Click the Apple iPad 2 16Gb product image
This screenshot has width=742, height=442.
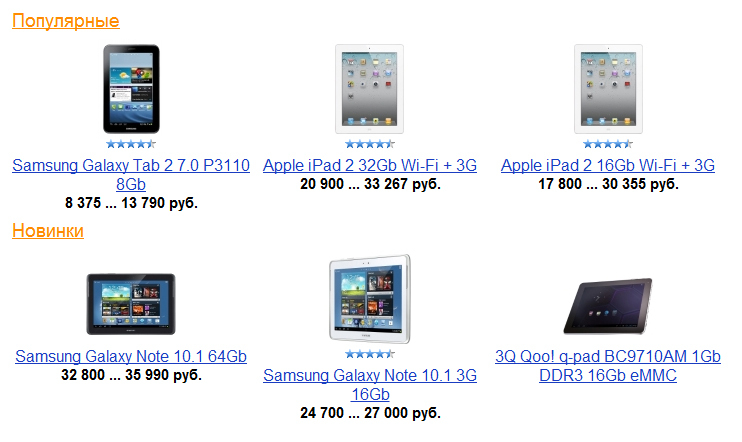608,89
